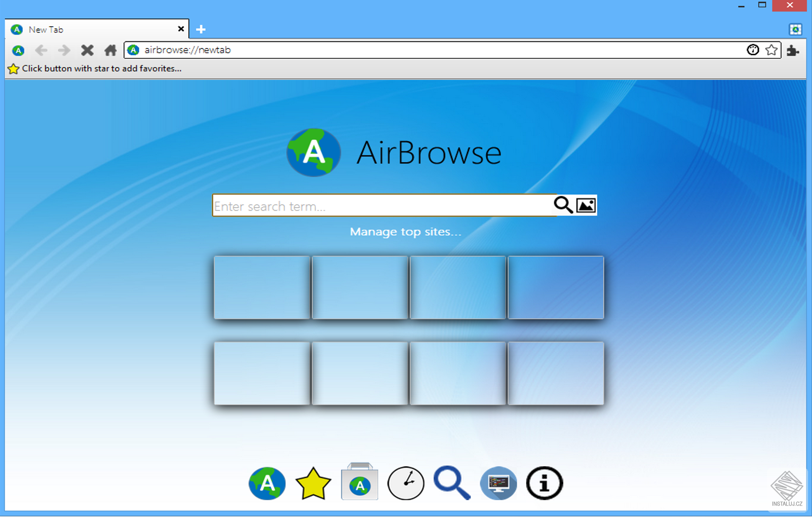The image size is (812, 517).
Task: Start an image search with the picture icon
Action: click(586, 205)
